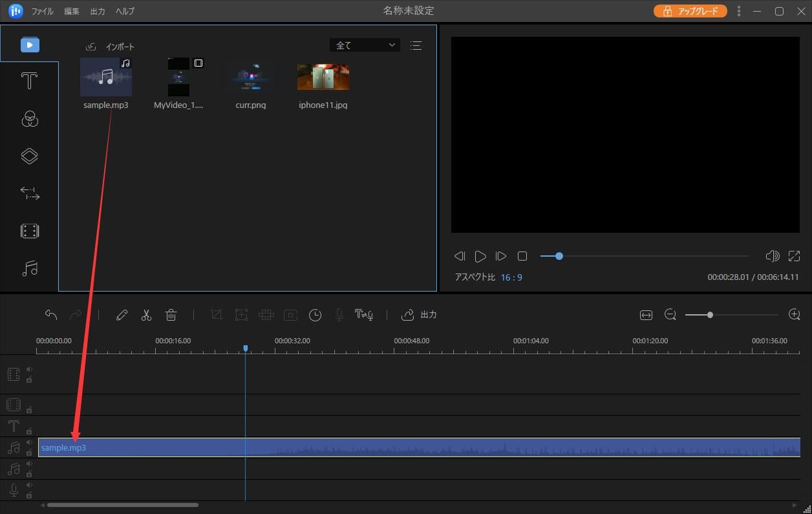Toggle the media list view options
The height and width of the screenshot is (514, 812).
tap(416, 45)
